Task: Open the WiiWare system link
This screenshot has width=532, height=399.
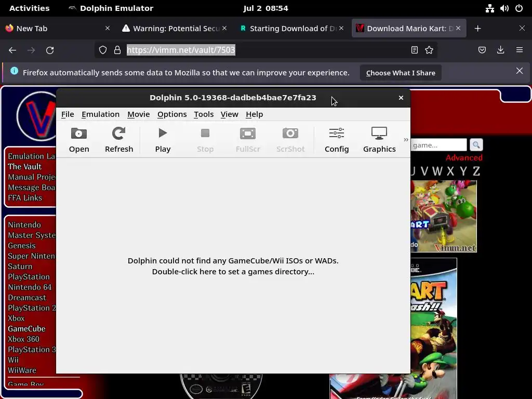Action: (x=22, y=370)
